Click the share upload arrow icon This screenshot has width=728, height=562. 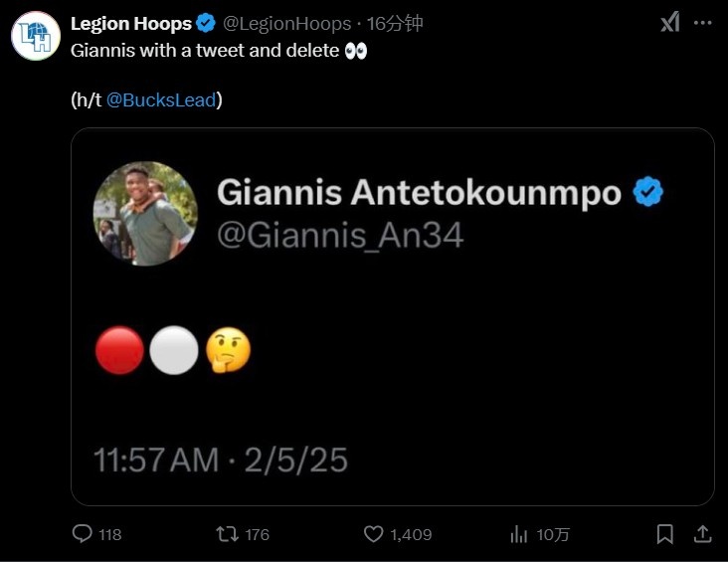pyautogui.click(x=701, y=534)
